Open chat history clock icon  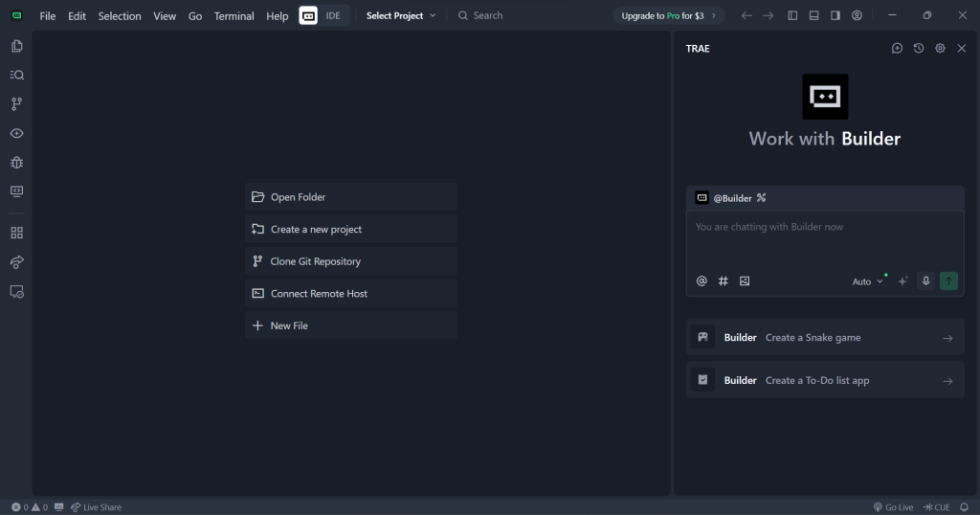(x=919, y=48)
